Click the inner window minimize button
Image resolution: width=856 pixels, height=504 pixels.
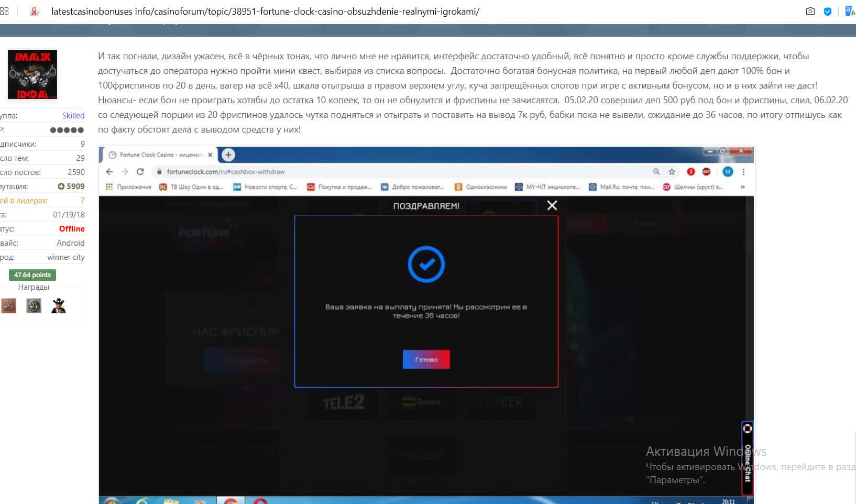coord(710,151)
